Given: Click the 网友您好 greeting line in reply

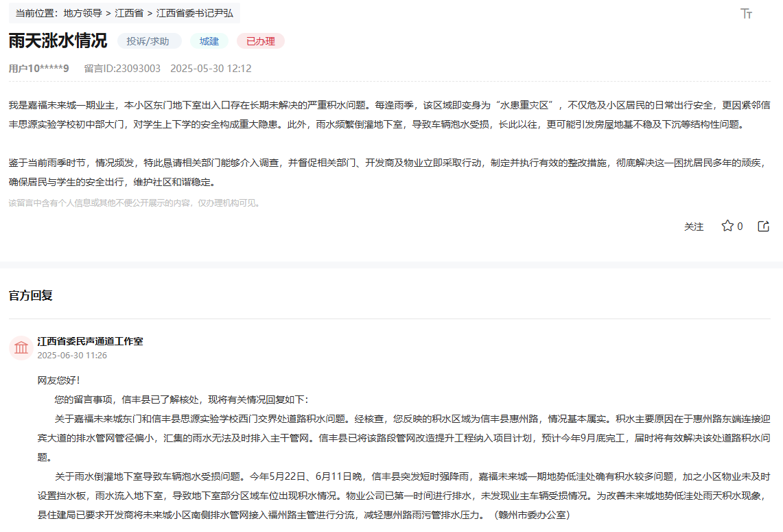Looking at the screenshot, I should pyautogui.click(x=59, y=380).
